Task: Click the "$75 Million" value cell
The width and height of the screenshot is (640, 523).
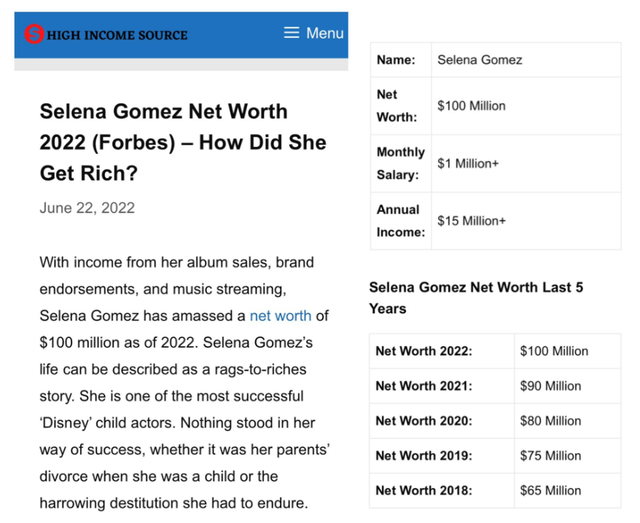Action: click(x=550, y=456)
